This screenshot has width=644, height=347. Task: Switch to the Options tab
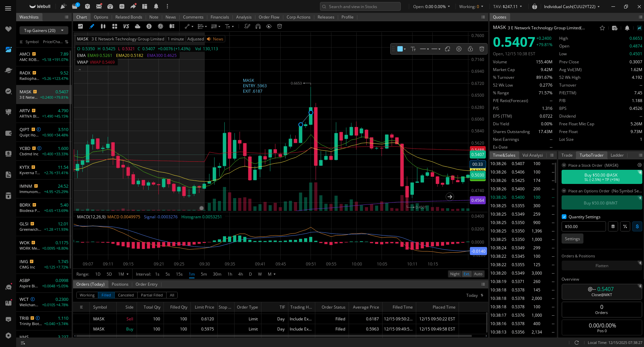coord(101,17)
